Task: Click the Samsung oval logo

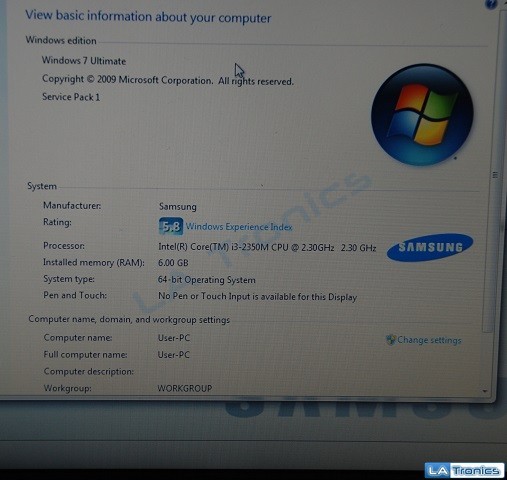Action: click(x=430, y=247)
